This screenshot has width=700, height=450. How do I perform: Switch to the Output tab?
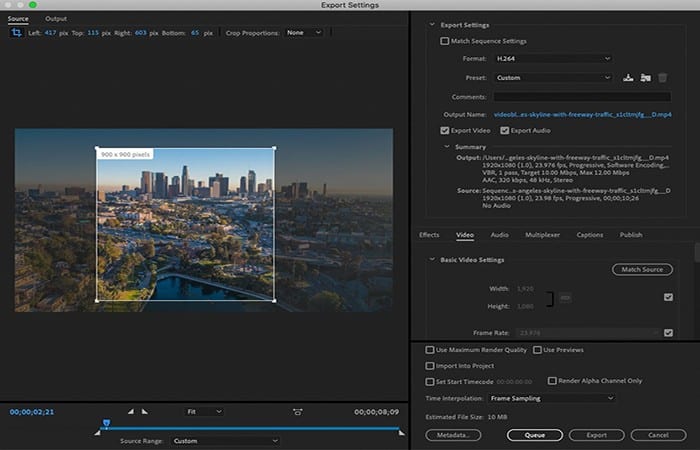click(x=56, y=19)
